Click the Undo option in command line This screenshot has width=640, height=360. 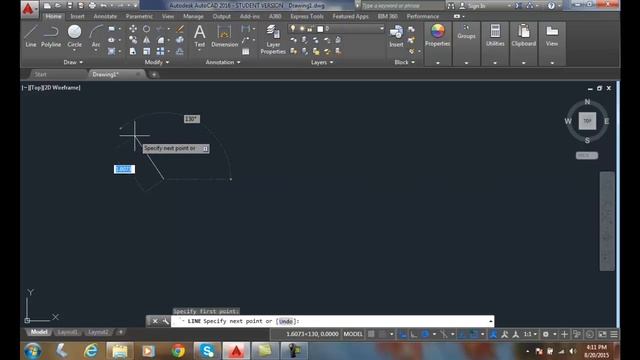click(x=286, y=321)
